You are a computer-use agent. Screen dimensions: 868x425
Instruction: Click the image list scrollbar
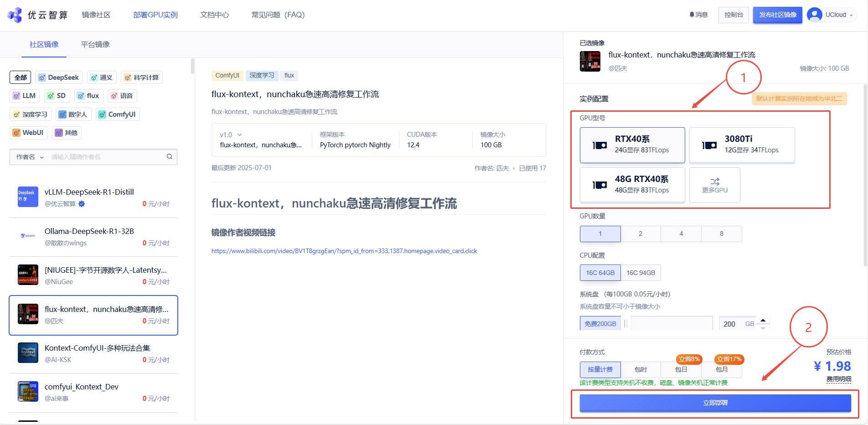pos(192,67)
